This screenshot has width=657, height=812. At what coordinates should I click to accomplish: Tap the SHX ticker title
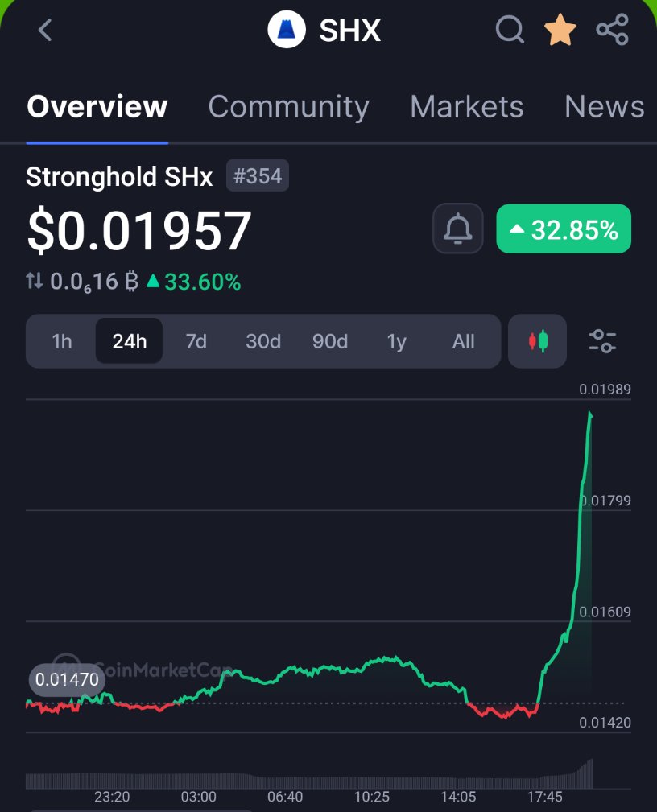click(349, 30)
